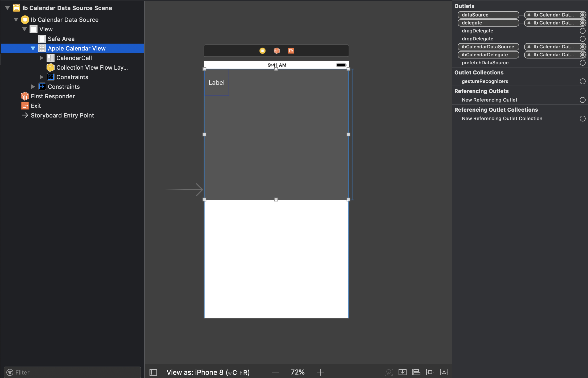This screenshot has width=588, height=378.
Task: Expand Constraints under Apple Calendar View
Action: [x=42, y=77]
